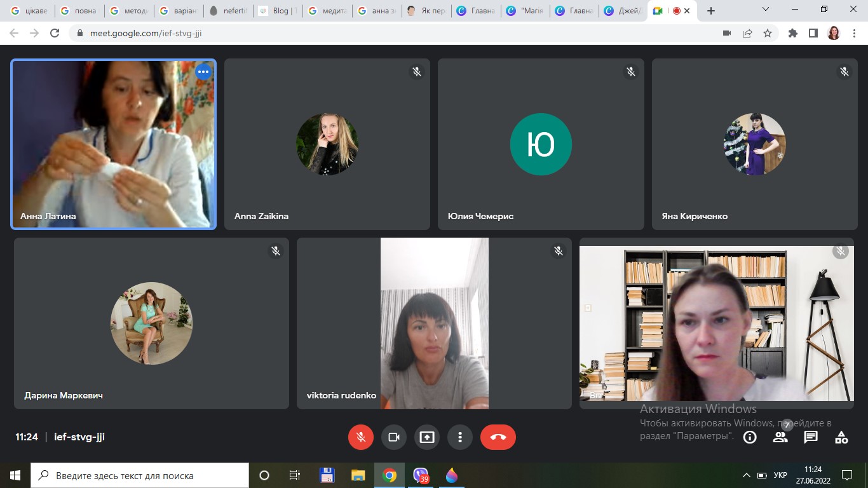
Task: Bookmark this page with the star icon
Action: (768, 33)
